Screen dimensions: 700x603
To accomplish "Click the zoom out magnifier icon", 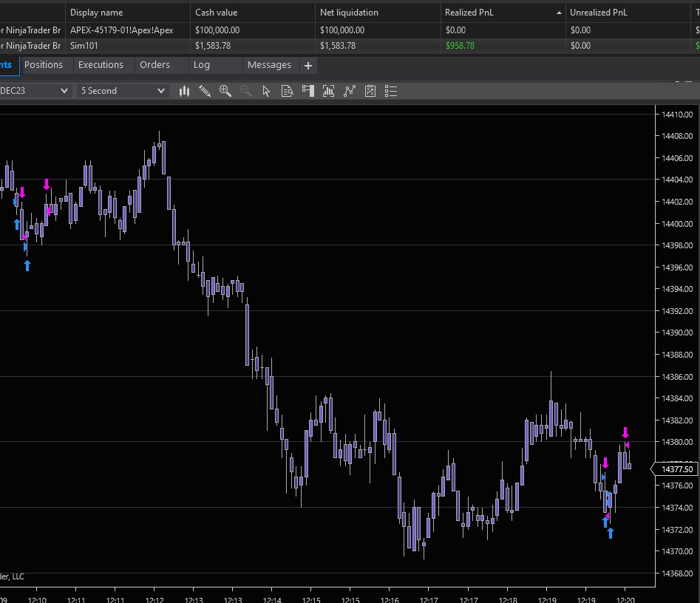I will (246, 91).
